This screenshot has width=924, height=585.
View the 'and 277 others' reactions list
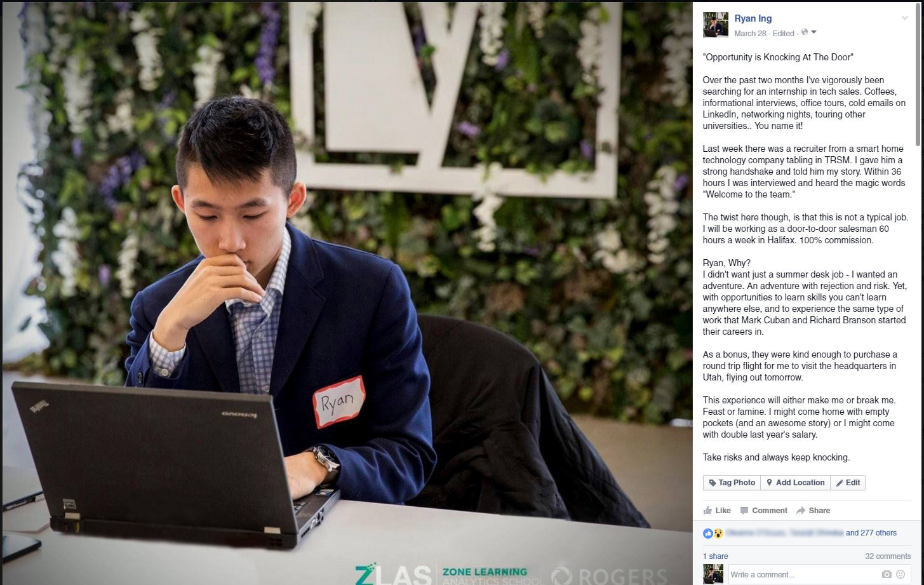871,533
